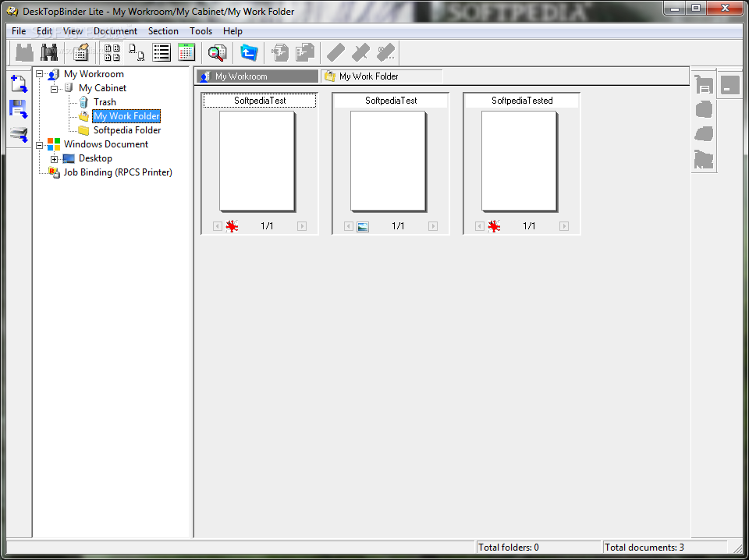This screenshot has width=749, height=560.
Task: Switch to calendar view
Action: click(x=186, y=52)
